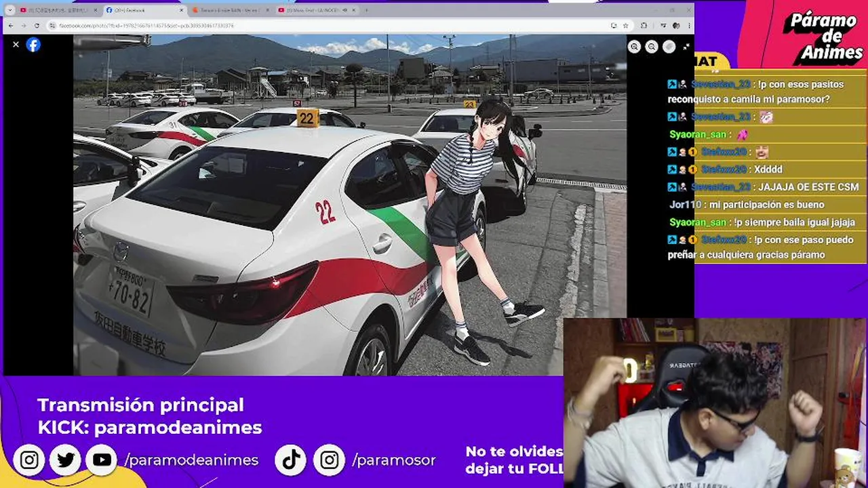Click the YouTube icon in overlay
868x488 pixels.
tap(102, 460)
